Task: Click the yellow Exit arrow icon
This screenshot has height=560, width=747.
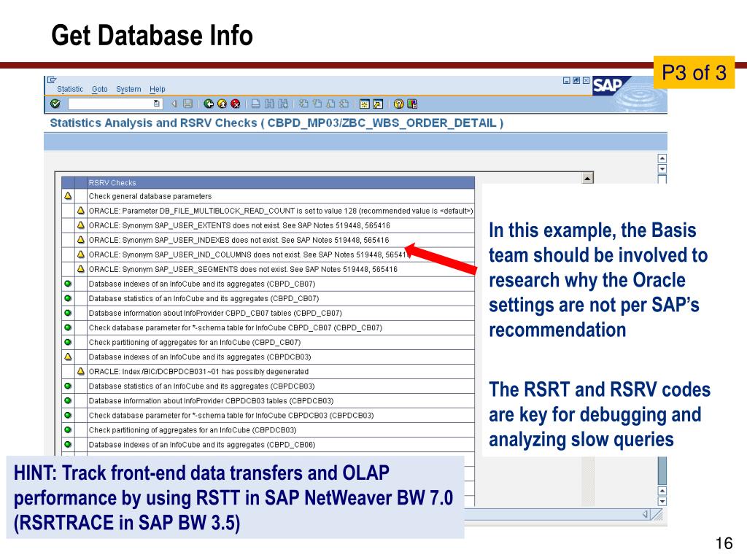Action: click(222, 104)
